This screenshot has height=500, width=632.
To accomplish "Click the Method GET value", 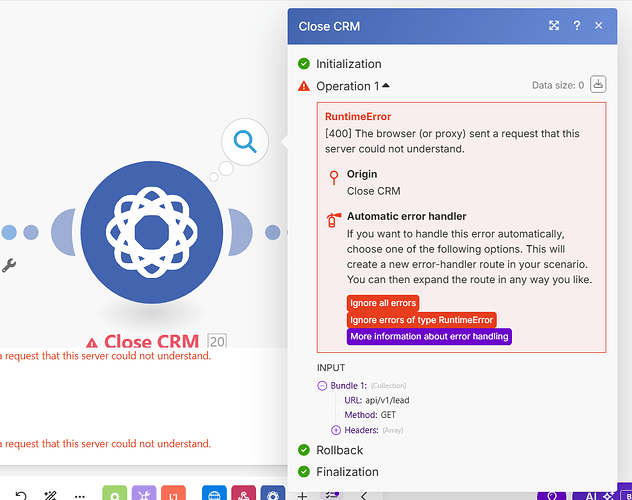I will [388, 415].
